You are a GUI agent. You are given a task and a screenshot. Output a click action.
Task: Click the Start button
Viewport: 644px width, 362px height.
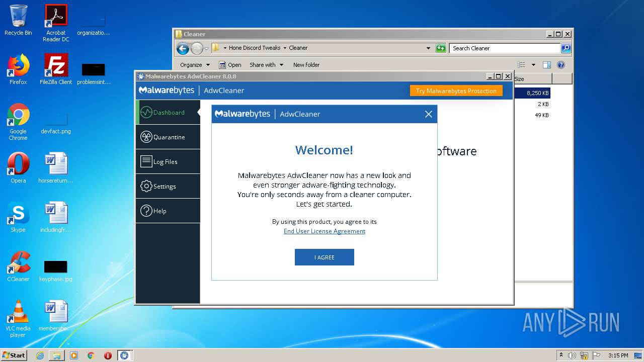coord(14,355)
